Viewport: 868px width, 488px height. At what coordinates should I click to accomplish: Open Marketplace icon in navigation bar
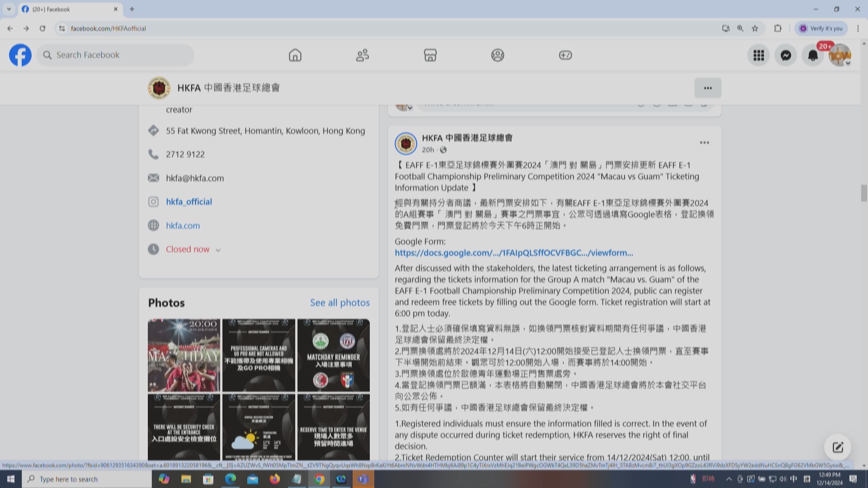point(430,55)
